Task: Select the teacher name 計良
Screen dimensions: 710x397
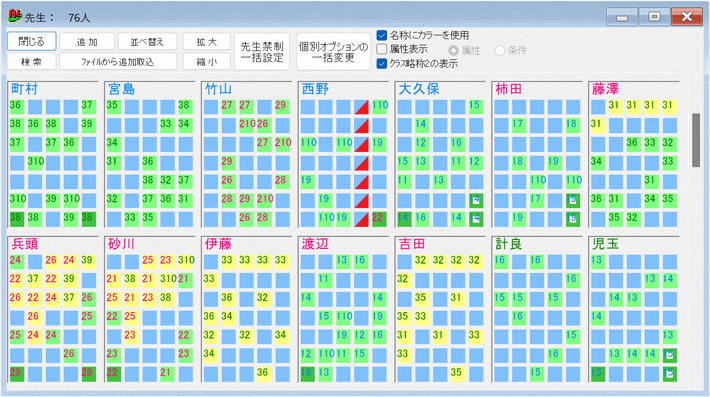Action: (x=509, y=244)
